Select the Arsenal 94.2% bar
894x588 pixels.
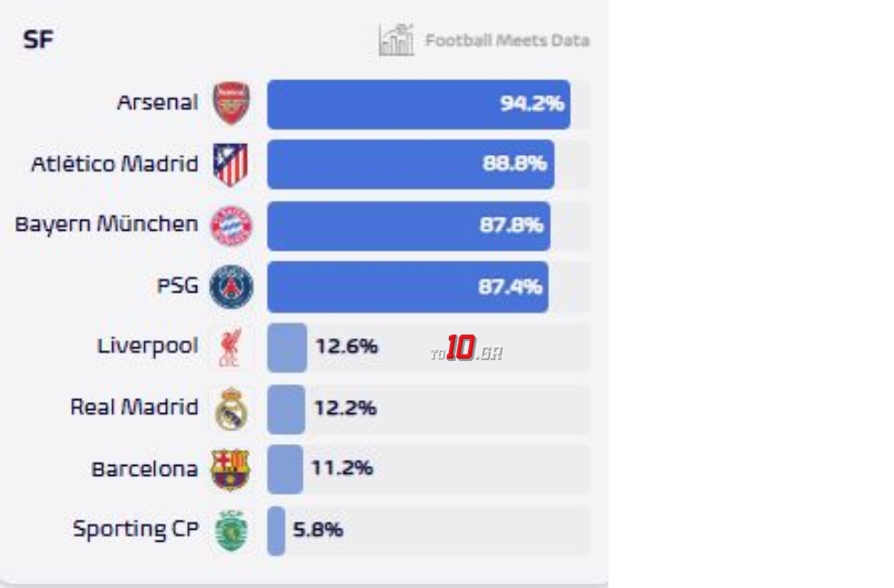[418, 104]
